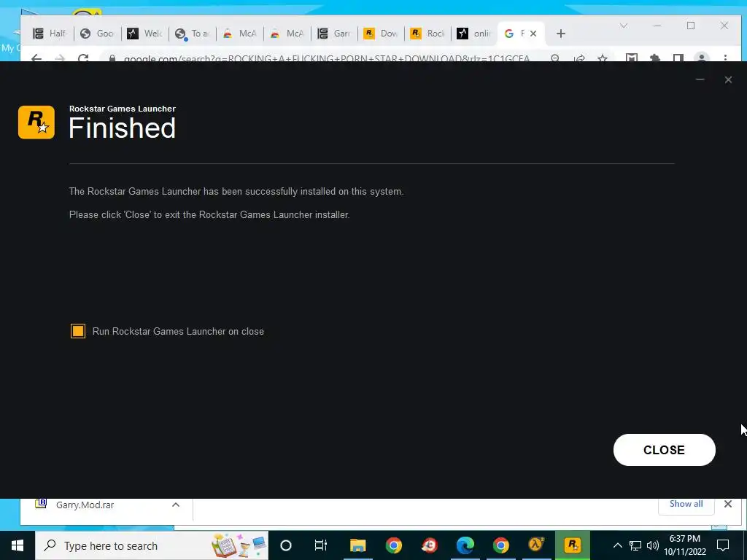Close the installer using the top-right X icon
Image resolution: width=747 pixels, height=560 pixels.
728,79
